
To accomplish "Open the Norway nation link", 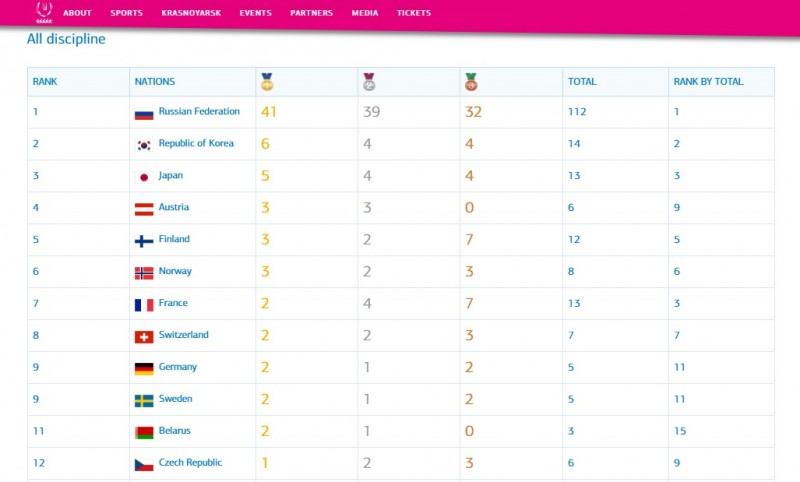I will (x=175, y=271).
